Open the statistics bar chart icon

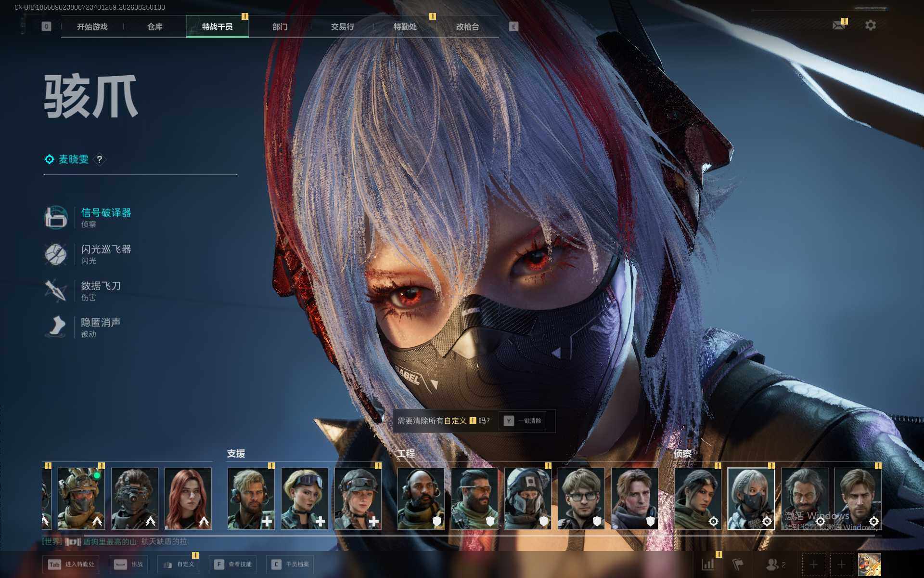coord(708,564)
